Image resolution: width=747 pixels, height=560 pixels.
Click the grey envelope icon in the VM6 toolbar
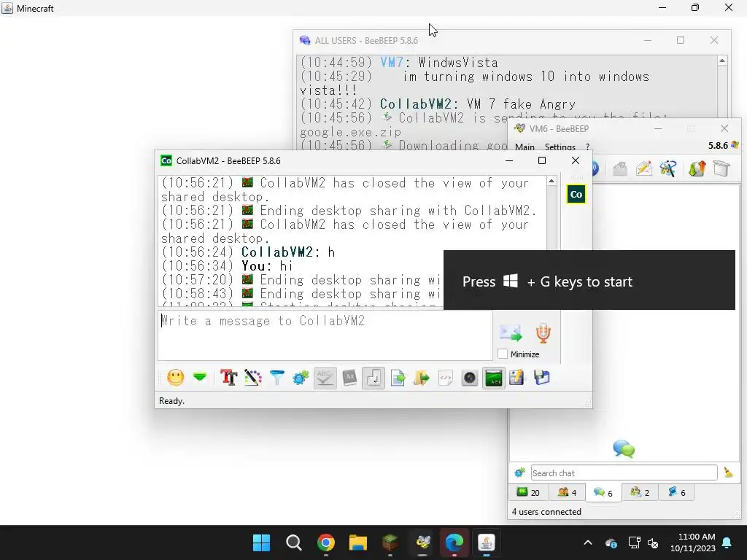(619, 168)
